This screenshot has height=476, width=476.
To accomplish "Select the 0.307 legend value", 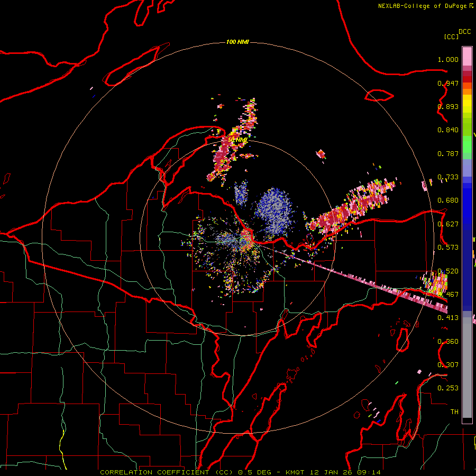I will click(448, 365).
